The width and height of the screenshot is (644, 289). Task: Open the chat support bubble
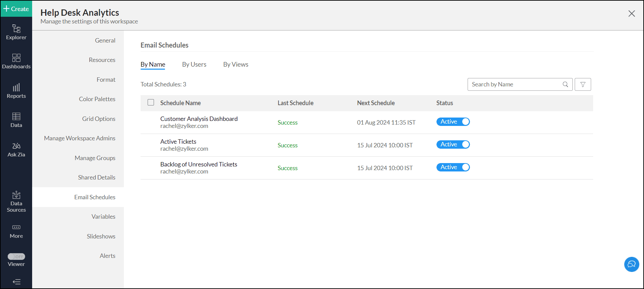click(x=631, y=264)
